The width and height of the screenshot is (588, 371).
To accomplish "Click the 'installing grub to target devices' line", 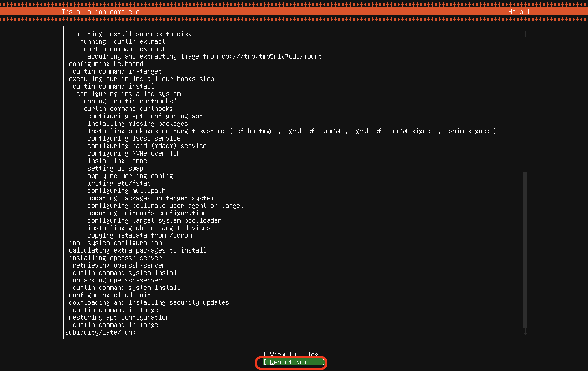I will pos(149,228).
